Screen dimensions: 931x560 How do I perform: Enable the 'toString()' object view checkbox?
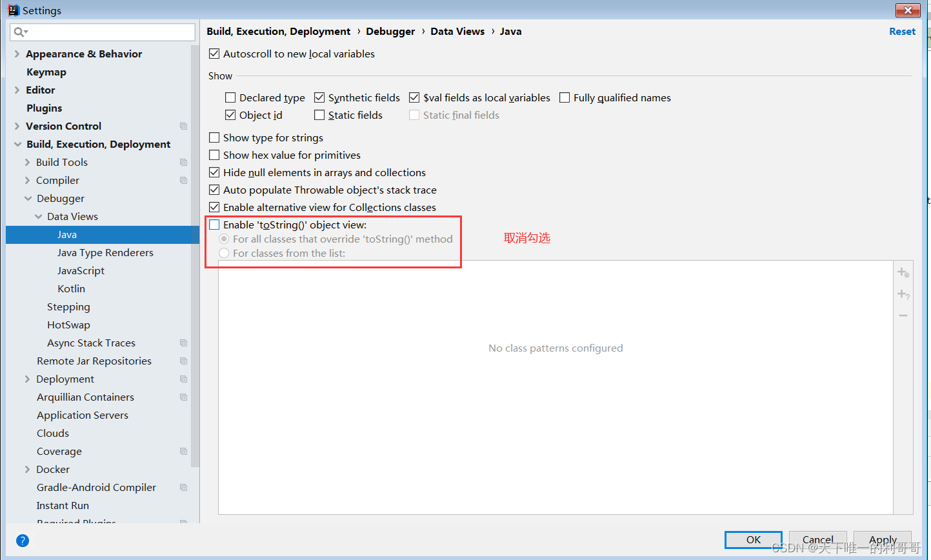click(x=214, y=225)
